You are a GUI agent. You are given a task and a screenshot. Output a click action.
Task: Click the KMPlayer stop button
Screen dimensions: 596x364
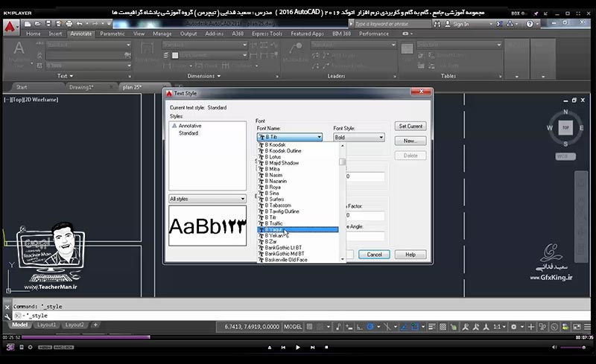pos(326,347)
